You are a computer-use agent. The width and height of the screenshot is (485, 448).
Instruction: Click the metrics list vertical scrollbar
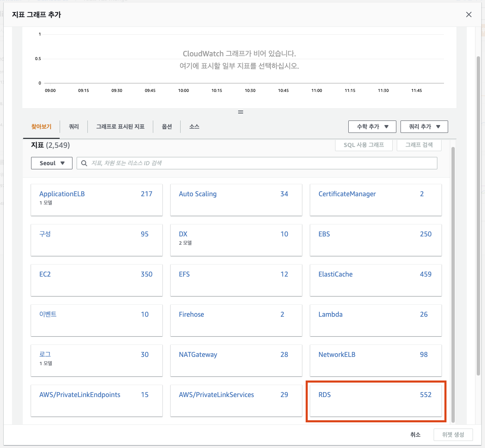pos(453,284)
